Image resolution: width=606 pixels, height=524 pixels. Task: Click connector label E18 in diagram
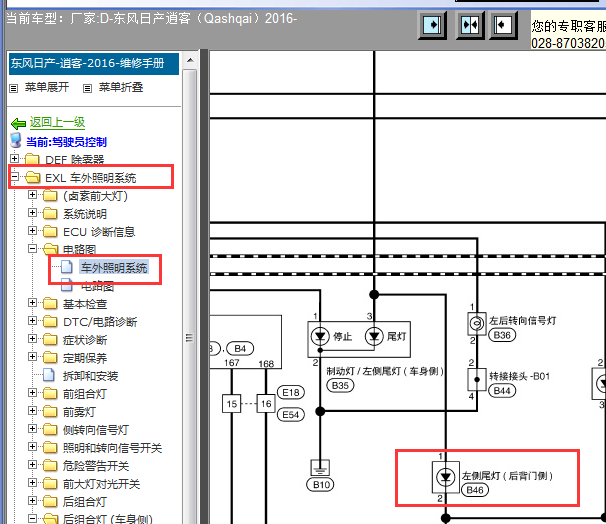coord(291,393)
